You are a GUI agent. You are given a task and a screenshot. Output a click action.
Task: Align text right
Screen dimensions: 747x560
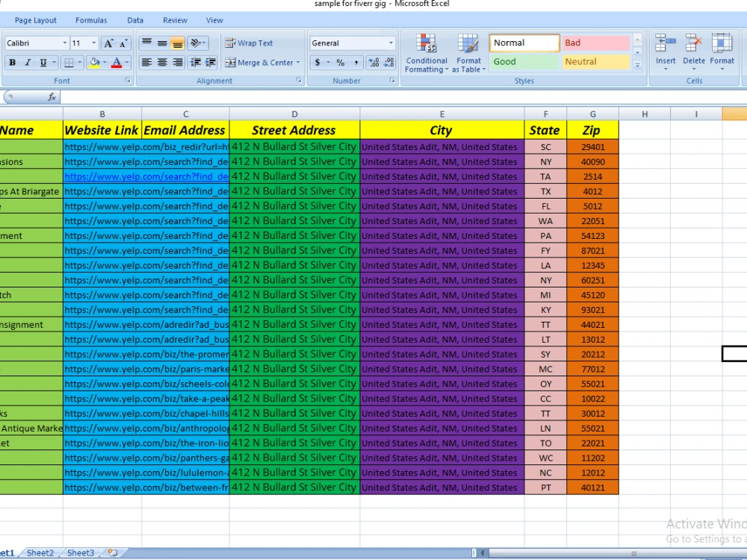[x=177, y=63]
